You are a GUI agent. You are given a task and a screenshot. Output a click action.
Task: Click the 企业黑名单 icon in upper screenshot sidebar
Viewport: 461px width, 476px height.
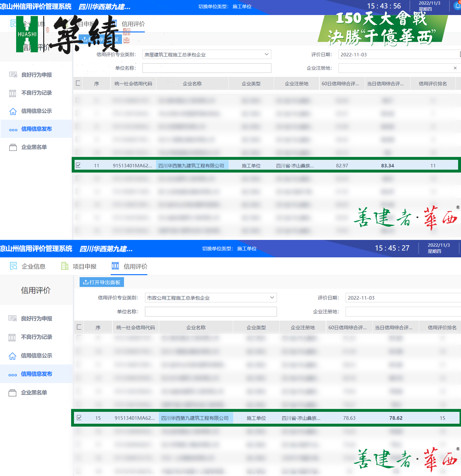click(x=13, y=147)
